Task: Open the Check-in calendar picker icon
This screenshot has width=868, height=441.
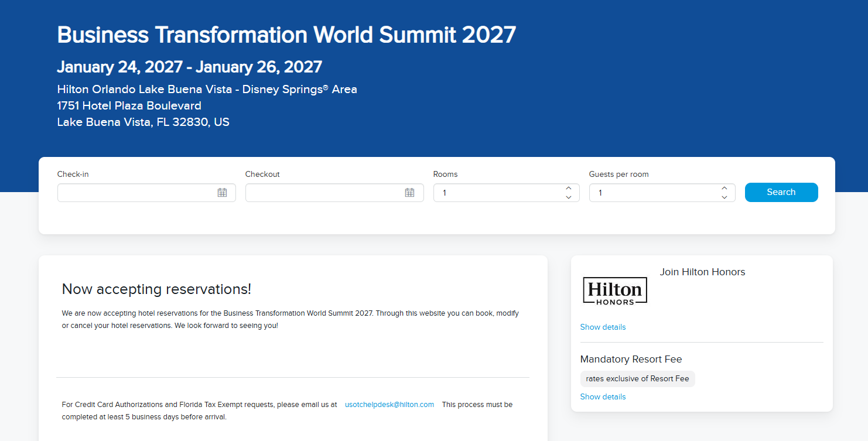Action: point(222,193)
